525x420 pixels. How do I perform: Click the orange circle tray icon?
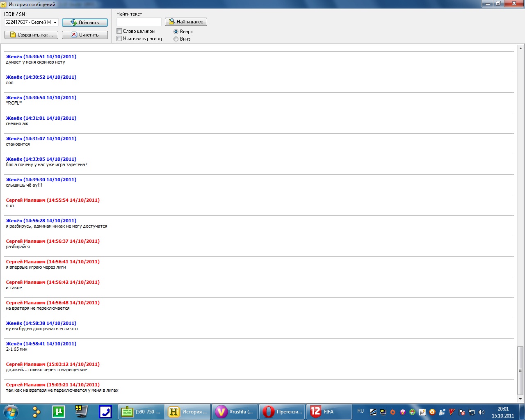pyautogui.click(x=432, y=412)
